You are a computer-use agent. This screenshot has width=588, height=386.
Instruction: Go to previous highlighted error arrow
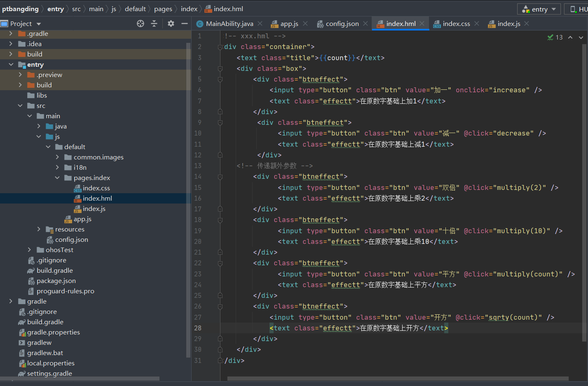coord(570,37)
